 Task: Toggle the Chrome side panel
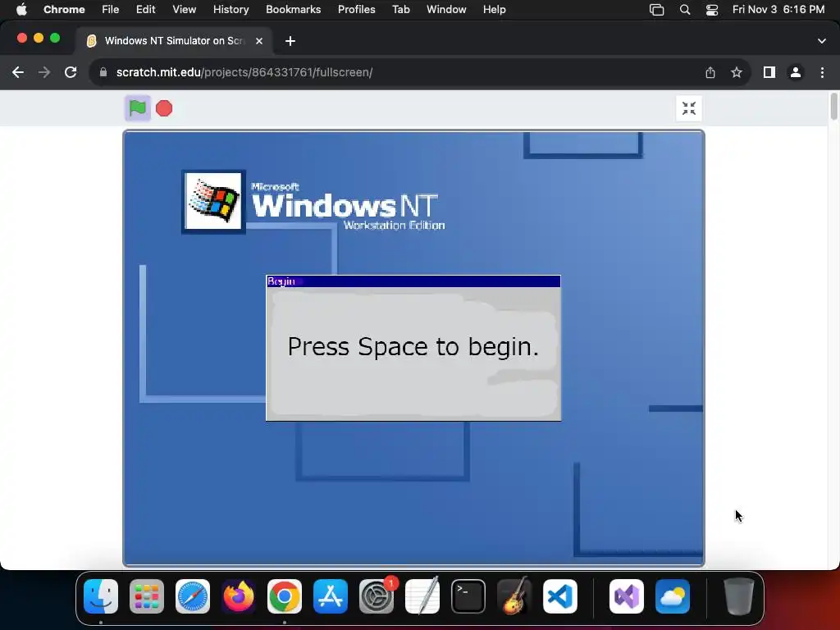pos(769,72)
